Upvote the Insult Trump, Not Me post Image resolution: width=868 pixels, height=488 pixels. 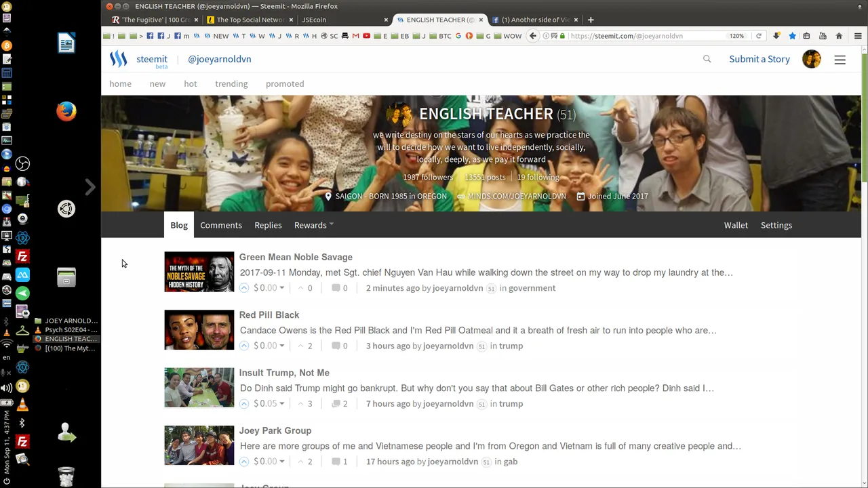(x=244, y=403)
